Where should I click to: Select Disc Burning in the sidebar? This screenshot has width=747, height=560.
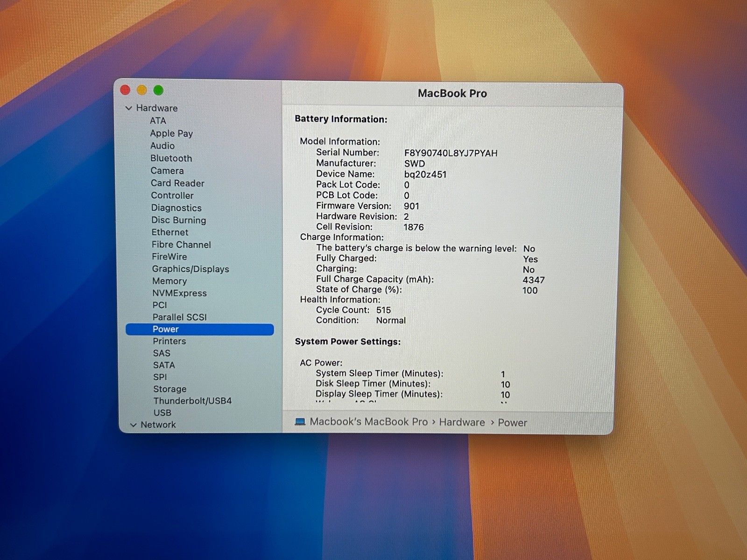tap(178, 220)
